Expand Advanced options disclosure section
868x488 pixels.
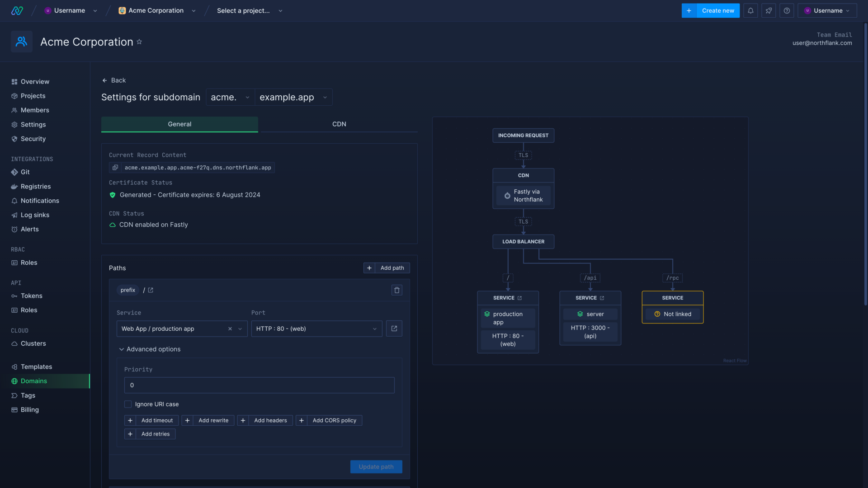pos(150,349)
